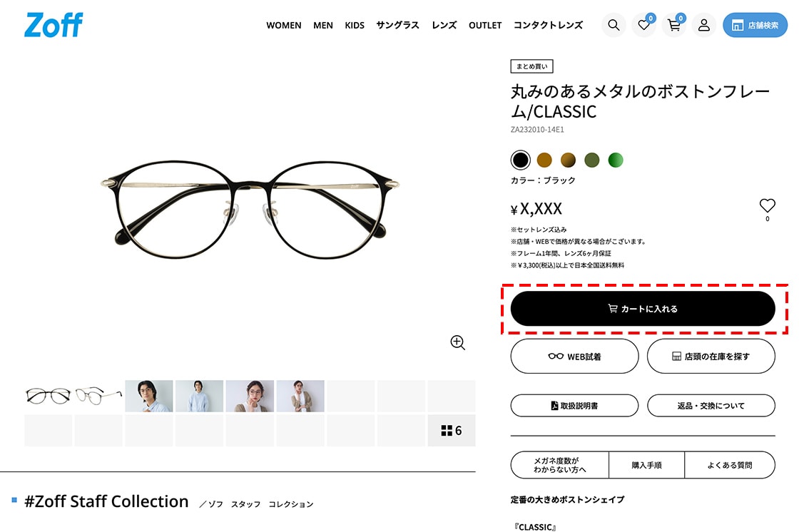Open the favorites heart icon in header

[644, 25]
